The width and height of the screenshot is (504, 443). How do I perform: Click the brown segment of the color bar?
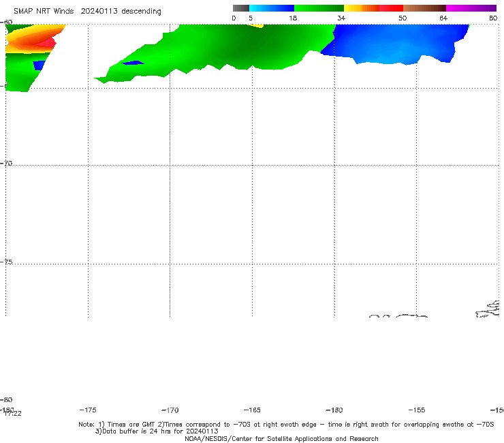point(424,8)
